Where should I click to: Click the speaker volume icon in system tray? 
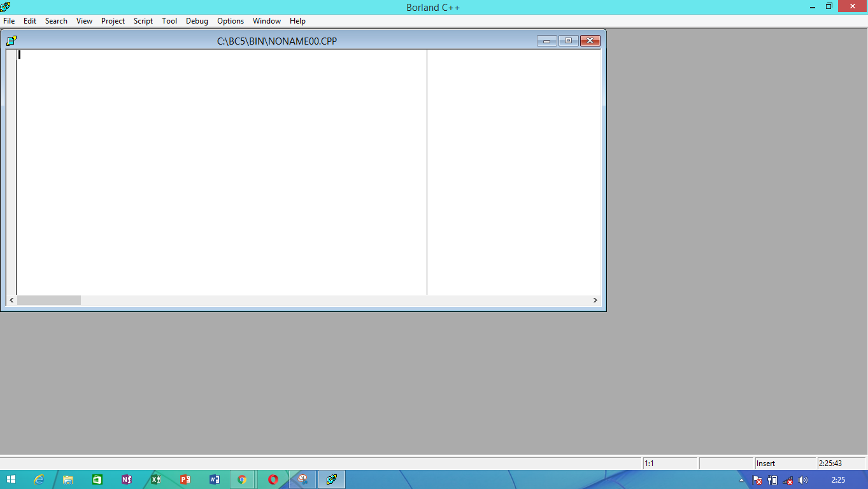tap(803, 479)
